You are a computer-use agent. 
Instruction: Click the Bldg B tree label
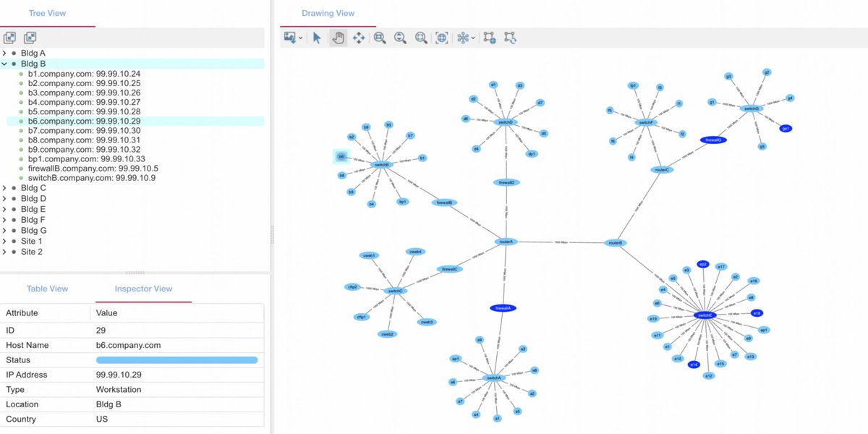(33, 64)
